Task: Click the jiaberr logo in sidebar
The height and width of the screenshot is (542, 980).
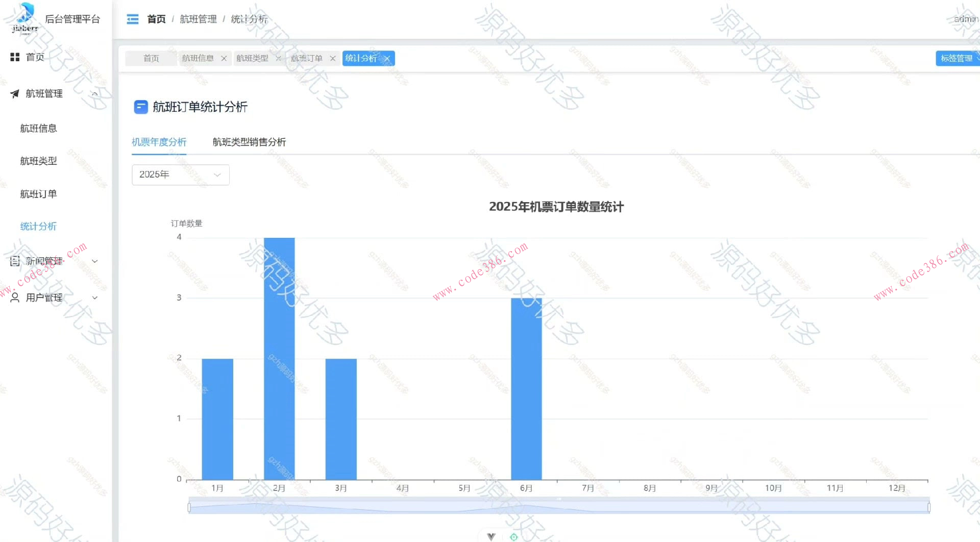Action: click(25, 18)
